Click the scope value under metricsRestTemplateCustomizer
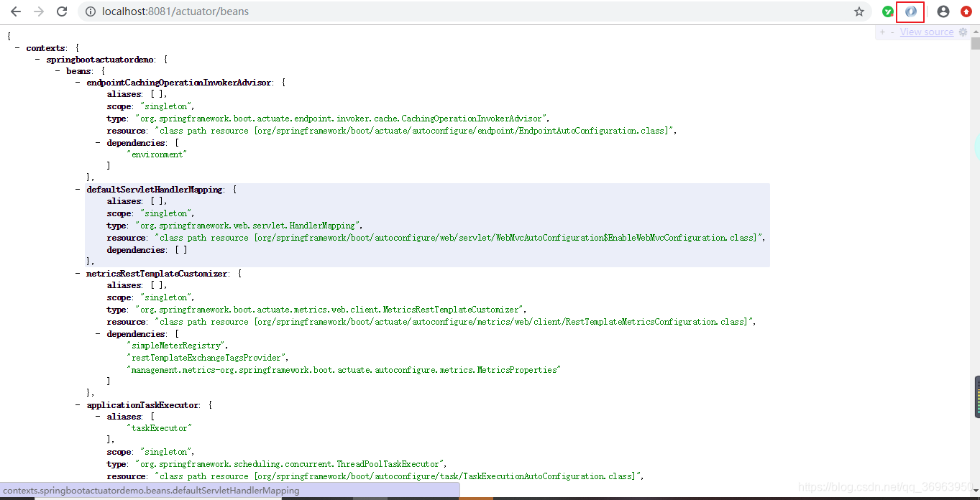 click(166, 297)
